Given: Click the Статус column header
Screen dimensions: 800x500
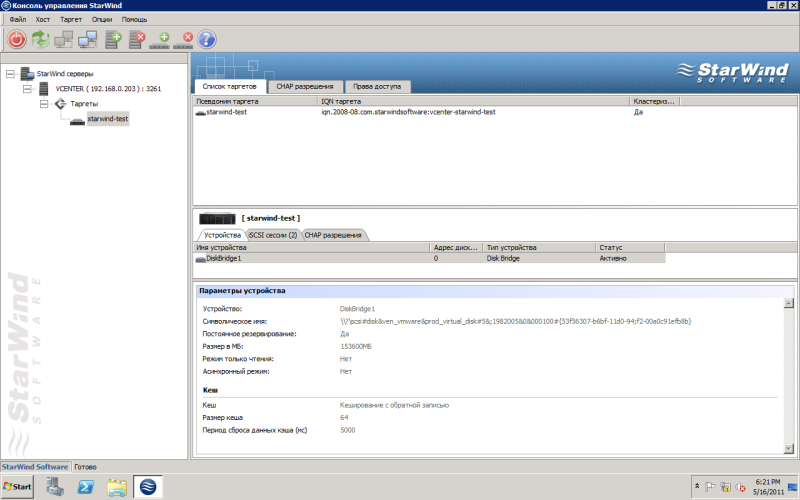Looking at the screenshot, I should coord(630,247).
